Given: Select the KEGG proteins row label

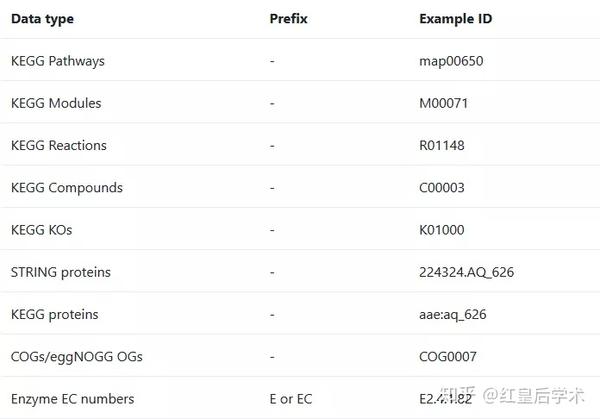Looking at the screenshot, I should [55, 314].
